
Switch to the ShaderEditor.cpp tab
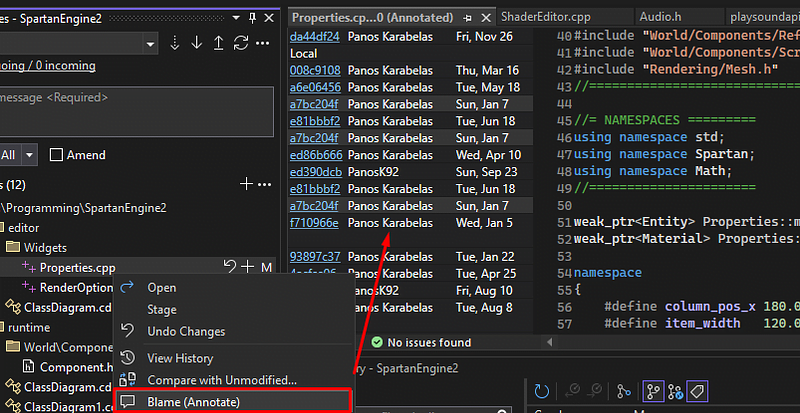[x=545, y=17]
